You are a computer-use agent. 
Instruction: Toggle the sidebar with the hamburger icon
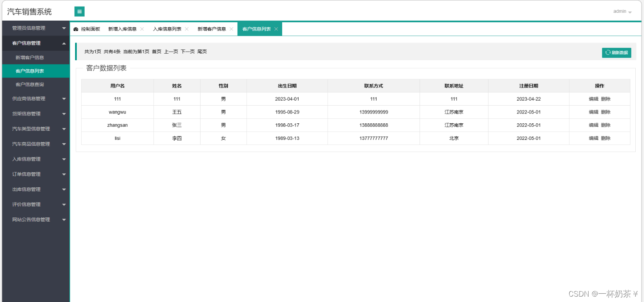[80, 12]
